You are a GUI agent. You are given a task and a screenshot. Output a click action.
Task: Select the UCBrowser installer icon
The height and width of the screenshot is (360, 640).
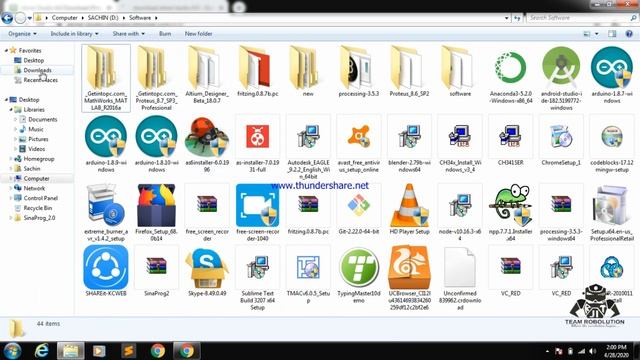(409, 267)
